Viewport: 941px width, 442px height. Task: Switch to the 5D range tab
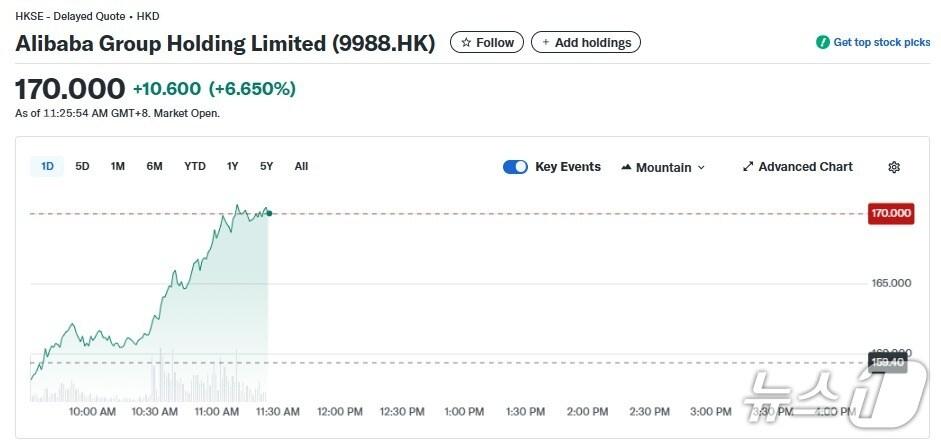[82, 166]
